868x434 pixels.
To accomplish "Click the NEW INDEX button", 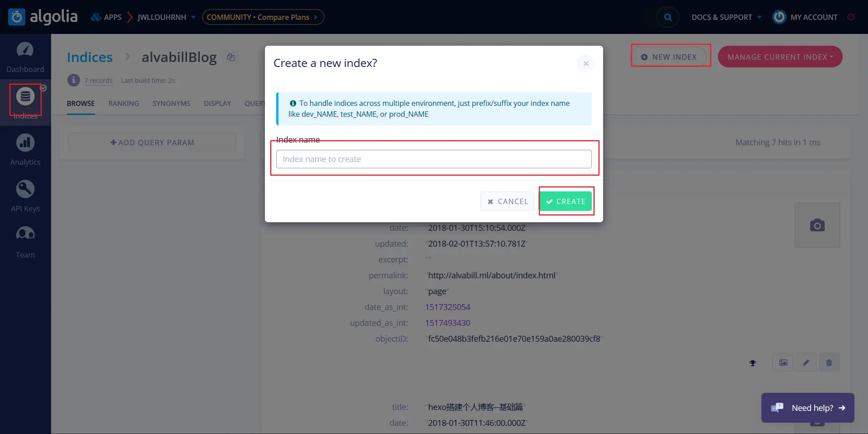I will pos(670,57).
